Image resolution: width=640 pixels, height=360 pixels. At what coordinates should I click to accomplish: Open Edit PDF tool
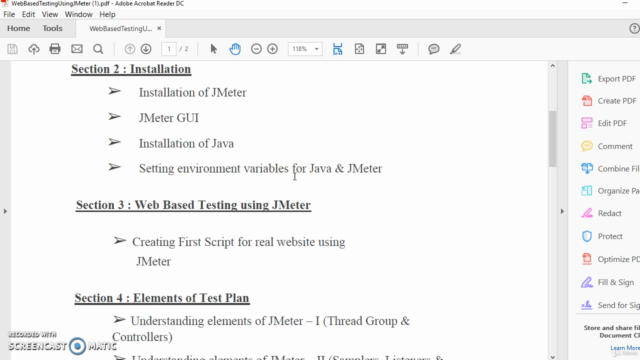(x=604, y=123)
